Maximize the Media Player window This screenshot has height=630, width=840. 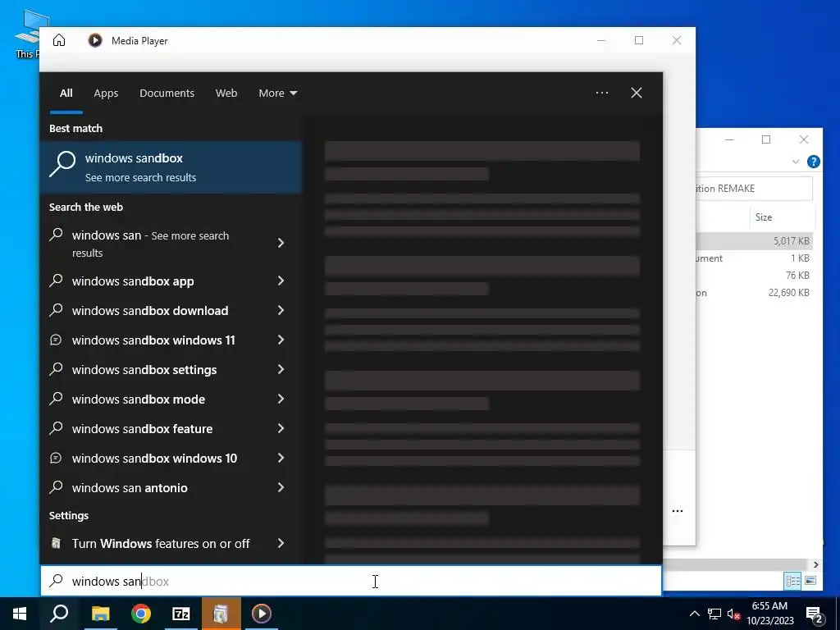pyautogui.click(x=639, y=40)
